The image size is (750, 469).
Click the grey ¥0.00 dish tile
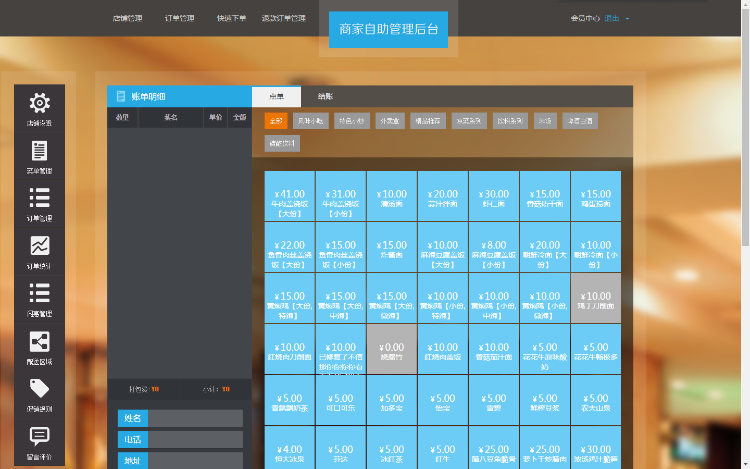click(392, 349)
